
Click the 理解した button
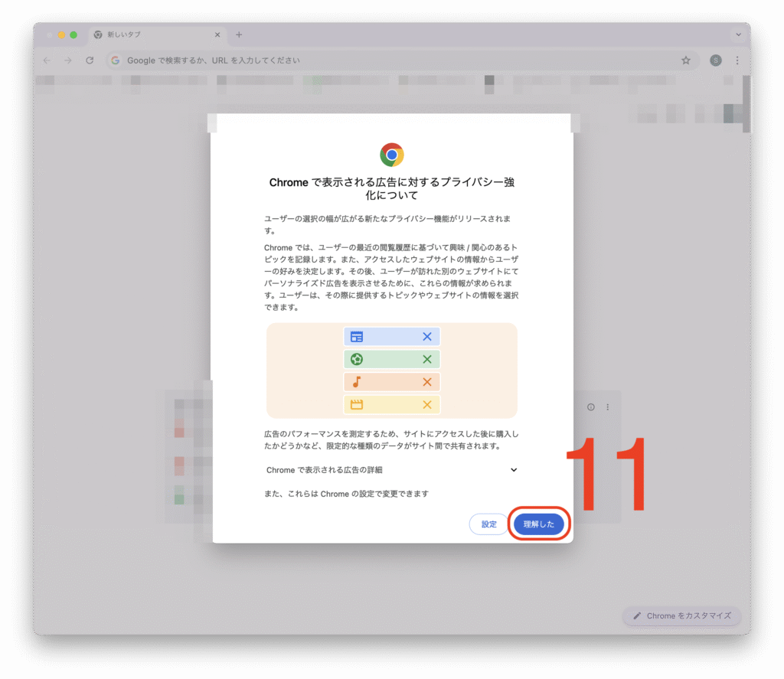pyautogui.click(x=538, y=524)
